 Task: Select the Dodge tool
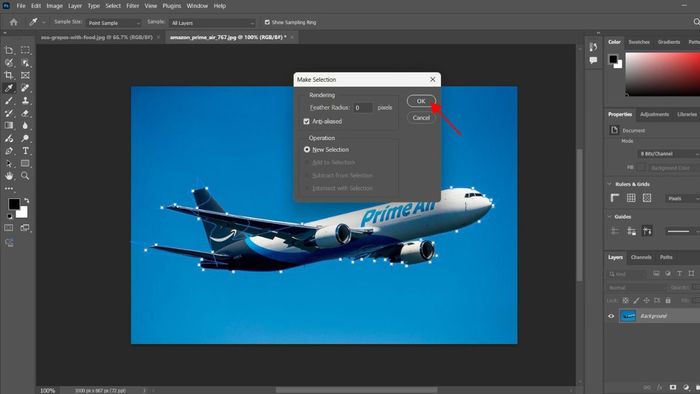pyautogui.click(x=25, y=138)
